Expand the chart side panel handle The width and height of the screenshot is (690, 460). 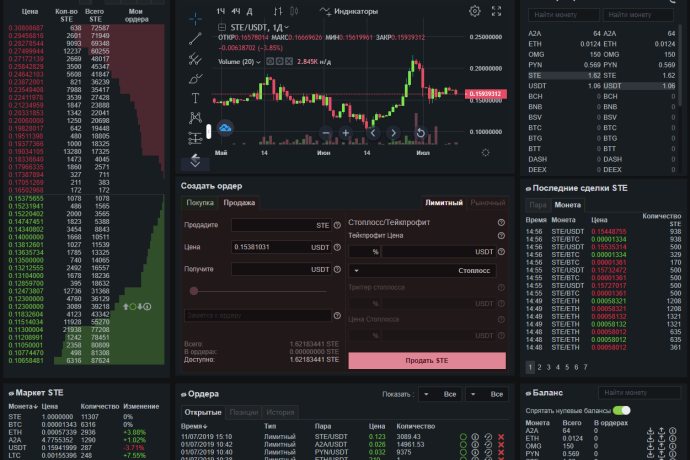[x=209, y=131]
